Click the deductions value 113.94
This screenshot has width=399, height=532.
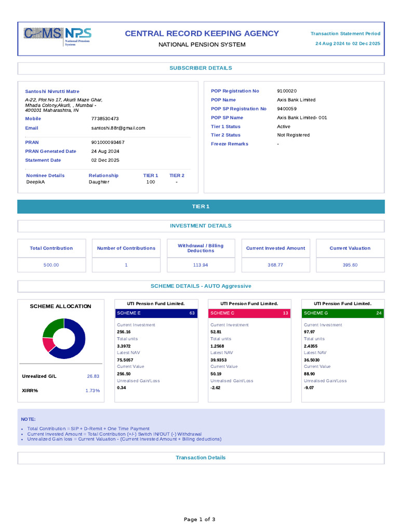tap(201, 265)
